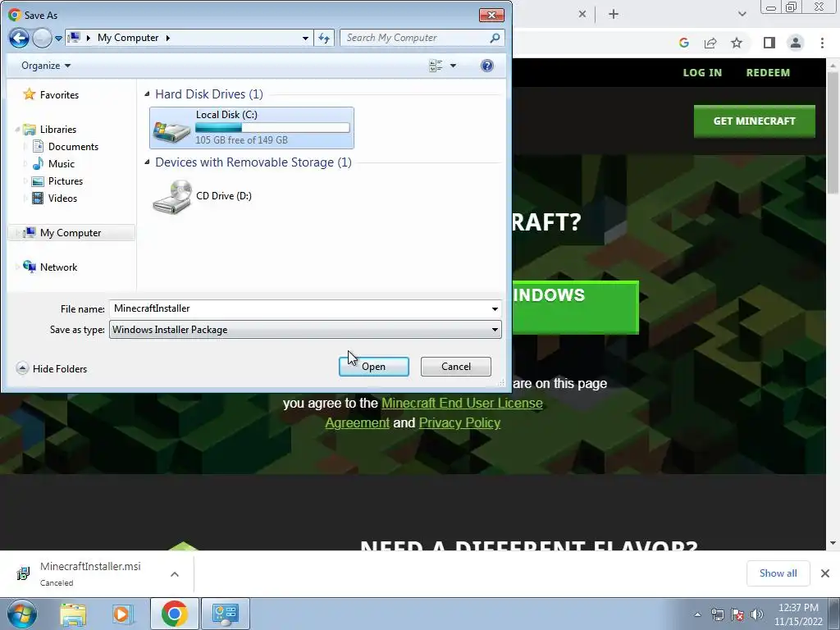The width and height of the screenshot is (840, 630).
Task: Click the search magnifier icon
Action: [x=495, y=38]
